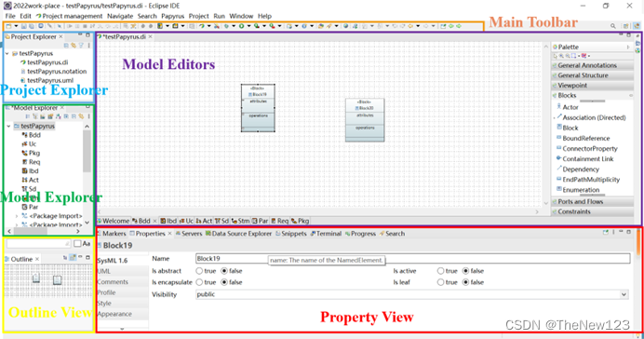Viewport: 644px width, 339px height.
Task: Click the Save icon in main toolbar
Action: (24, 26)
